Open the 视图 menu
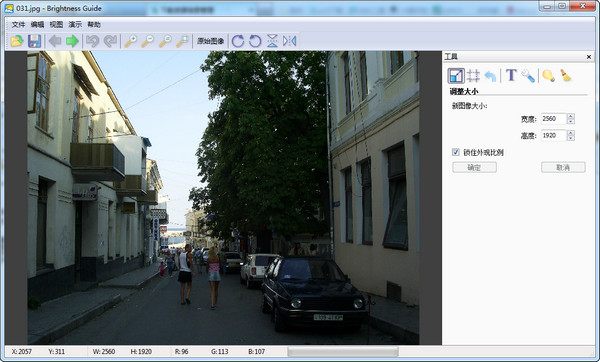Image resolution: width=600 pixels, height=362 pixels. pos(56,24)
